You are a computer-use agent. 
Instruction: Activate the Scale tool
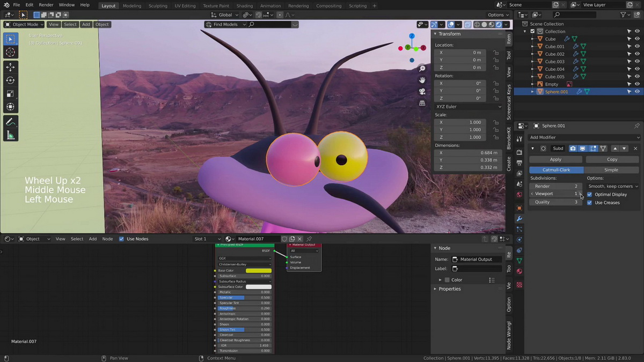[x=10, y=93]
